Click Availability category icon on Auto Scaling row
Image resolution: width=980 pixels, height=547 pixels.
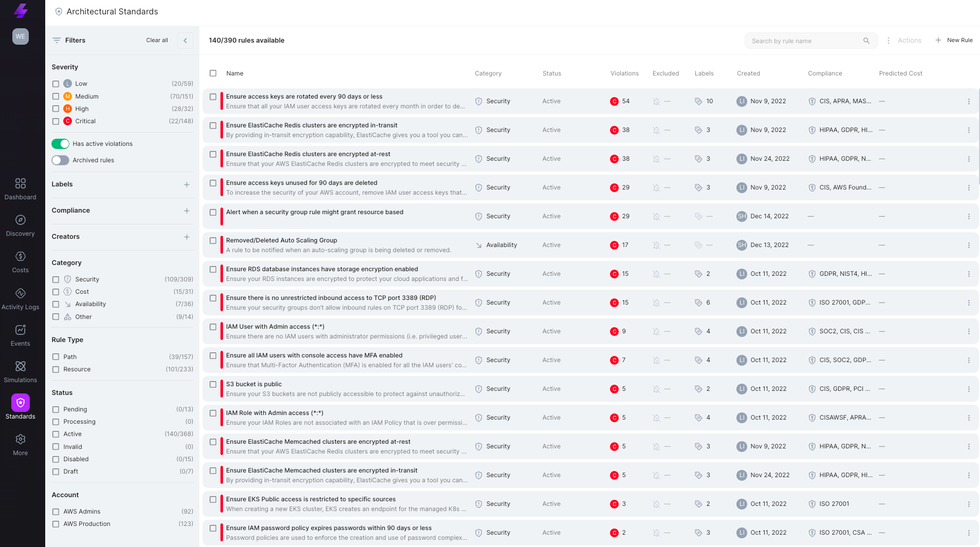pyautogui.click(x=478, y=246)
